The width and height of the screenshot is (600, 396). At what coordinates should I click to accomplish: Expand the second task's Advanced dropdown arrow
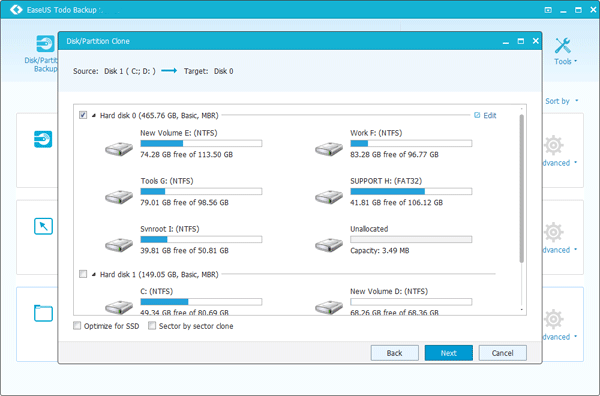tap(575, 249)
